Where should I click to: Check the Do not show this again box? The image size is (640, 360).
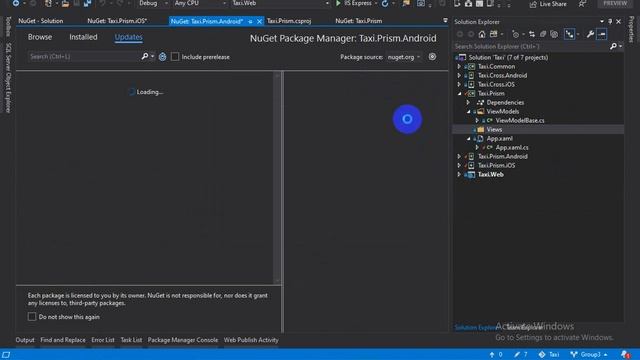pos(32,316)
